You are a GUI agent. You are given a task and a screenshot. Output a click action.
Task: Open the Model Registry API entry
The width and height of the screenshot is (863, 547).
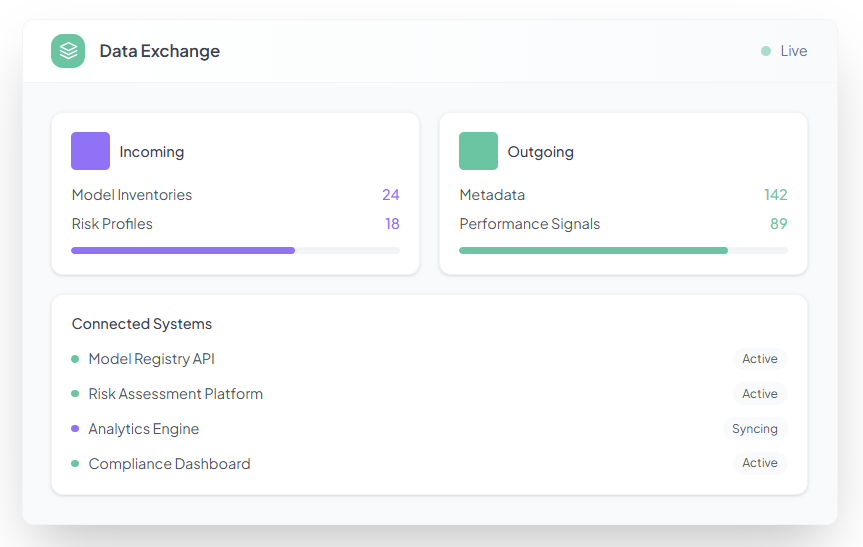click(151, 359)
